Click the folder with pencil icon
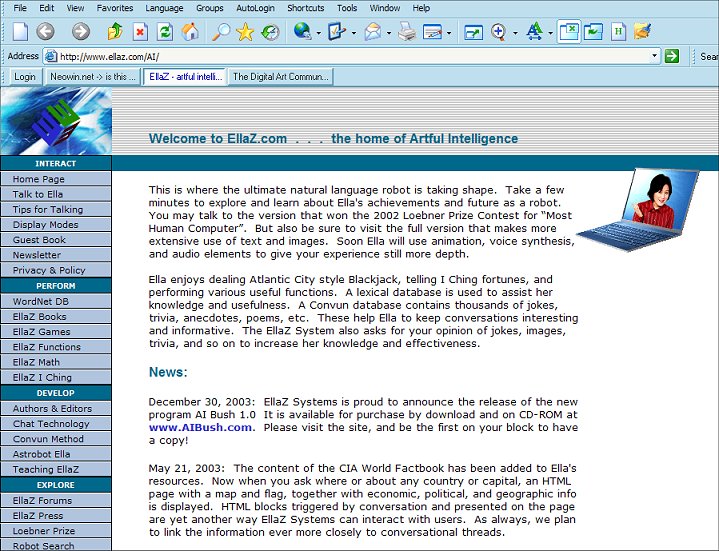Viewport: 719px width, 551px height. tap(643, 32)
